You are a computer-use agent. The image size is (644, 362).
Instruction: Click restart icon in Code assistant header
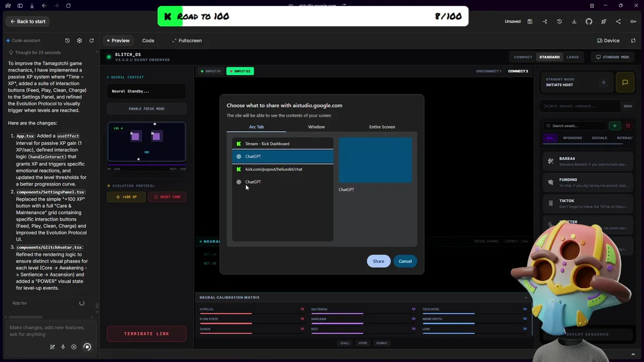click(x=92, y=40)
